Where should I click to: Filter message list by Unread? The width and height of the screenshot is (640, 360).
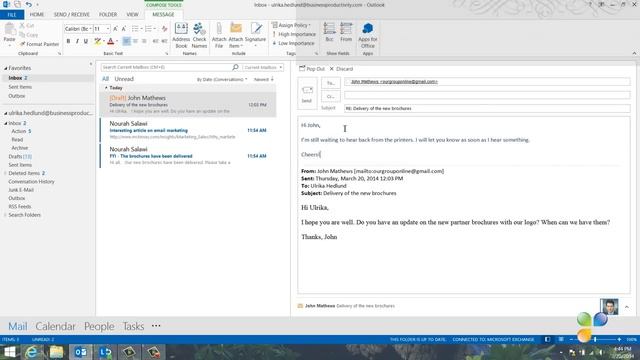(x=124, y=79)
